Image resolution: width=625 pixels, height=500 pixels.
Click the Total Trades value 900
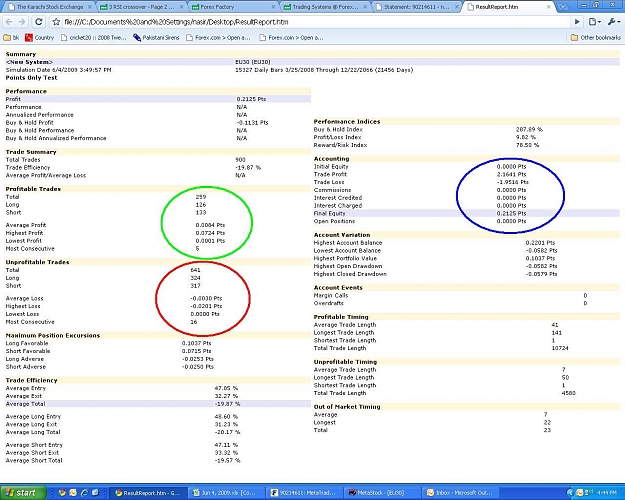(x=240, y=159)
